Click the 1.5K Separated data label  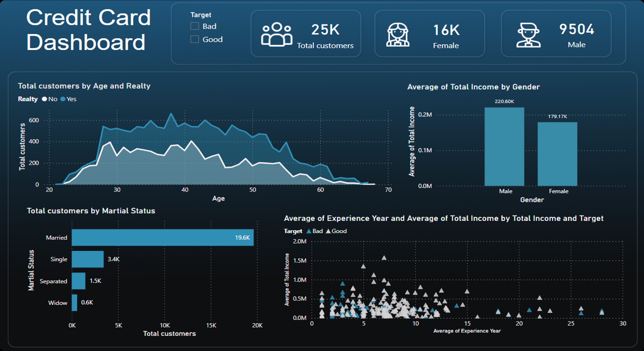click(95, 281)
